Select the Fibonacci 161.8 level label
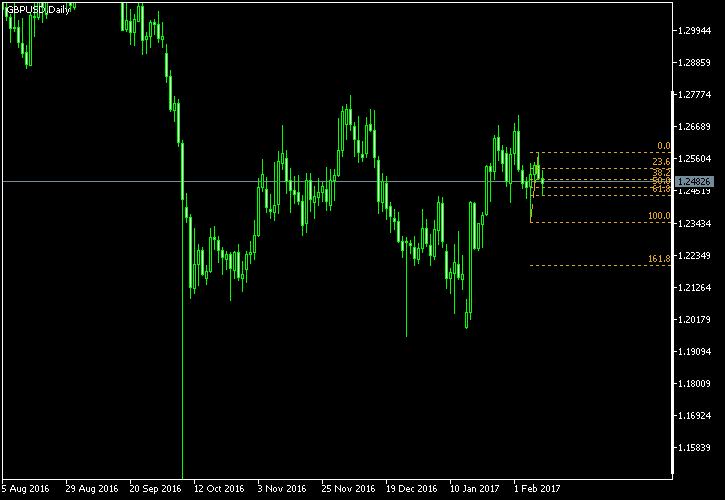This screenshot has height=500, width=725. [x=659, y=259]
